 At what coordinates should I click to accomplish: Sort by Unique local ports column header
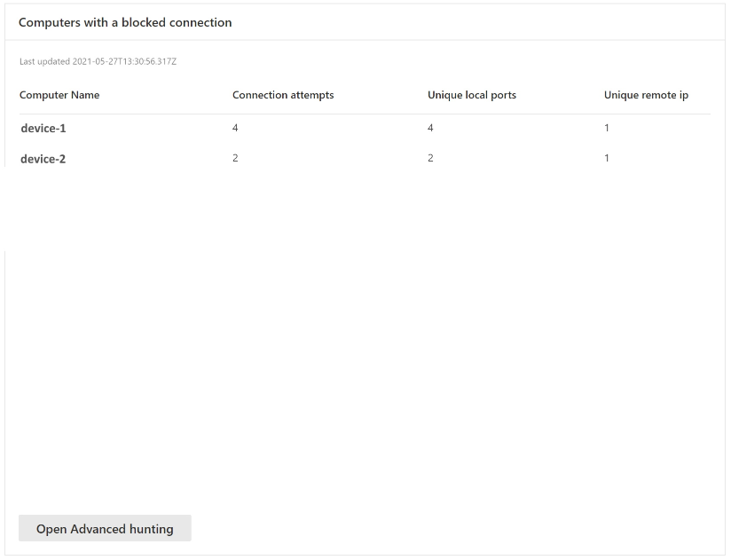pos(471,95)
